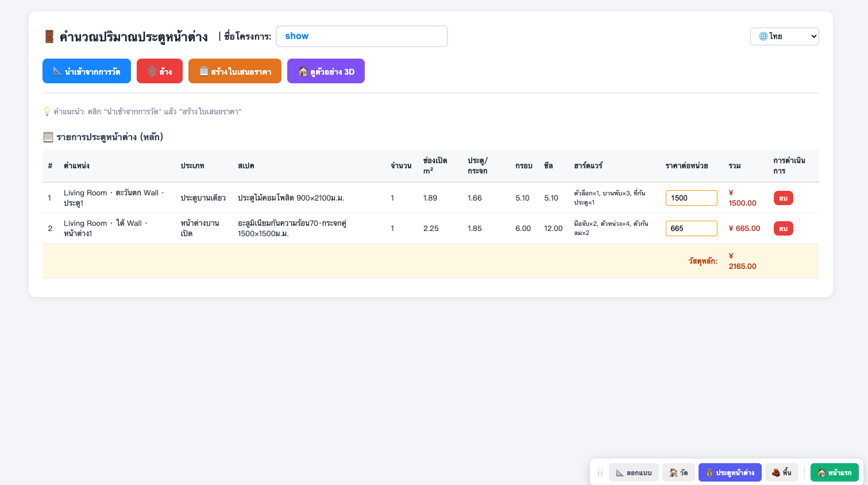Edit the unit price field showing 1500
The height and width of the screenshot is (485, 868).
pyautogui.click(x=691, y=198)
